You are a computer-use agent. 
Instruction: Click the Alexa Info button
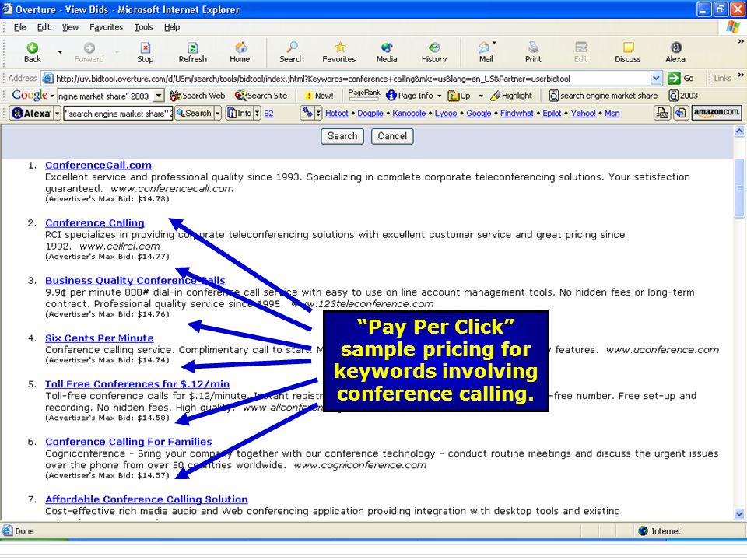[x=239, y=114]
